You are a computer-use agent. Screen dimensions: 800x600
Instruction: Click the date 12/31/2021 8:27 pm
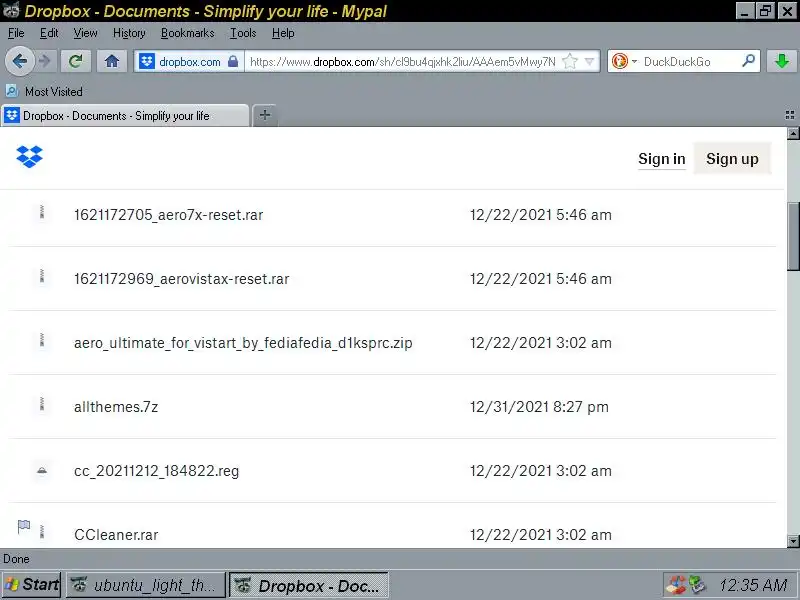tap(539, 407)
